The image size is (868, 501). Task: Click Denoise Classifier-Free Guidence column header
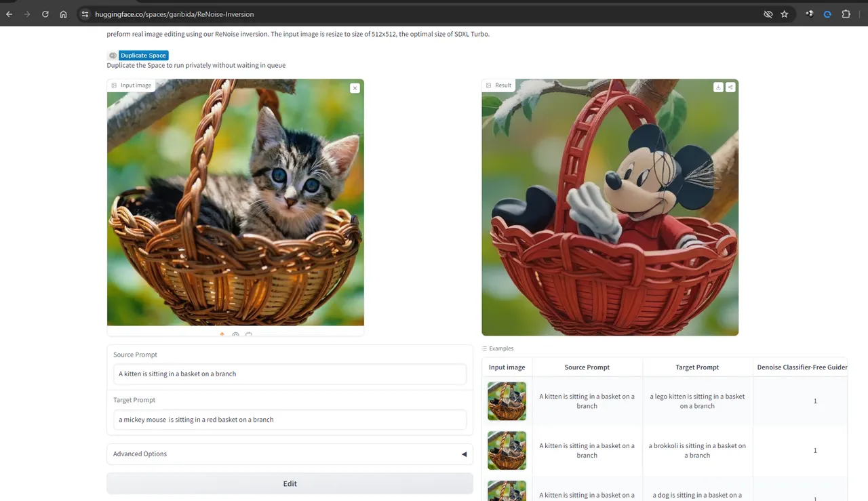[801, 367]
